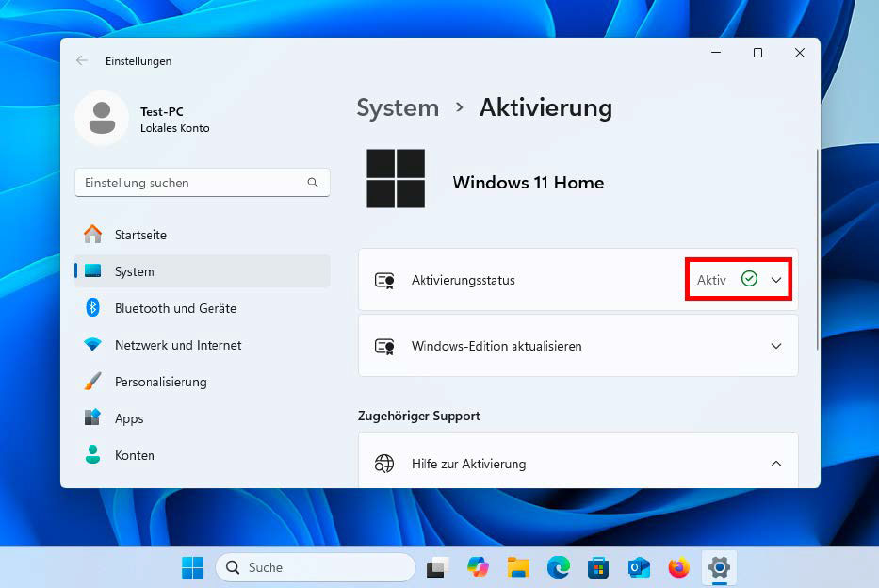
Task: Open Personalisierung settings
Action: click(203, 381)
